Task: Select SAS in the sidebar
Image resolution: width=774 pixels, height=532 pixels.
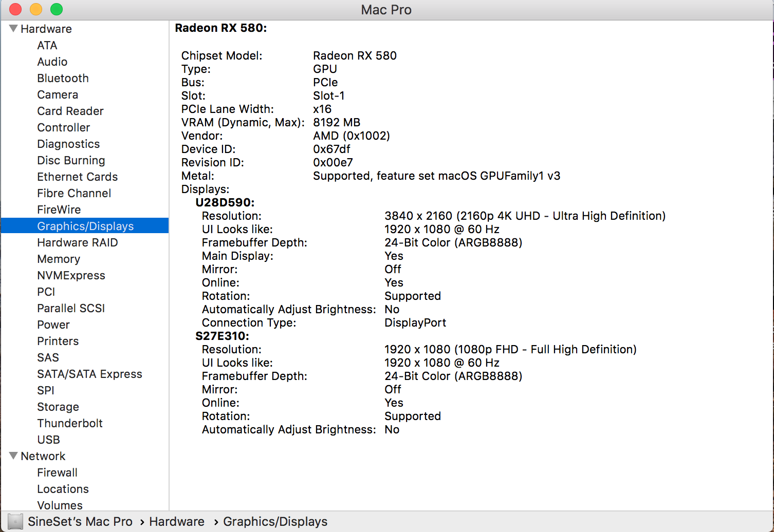Action: (48, 357)
